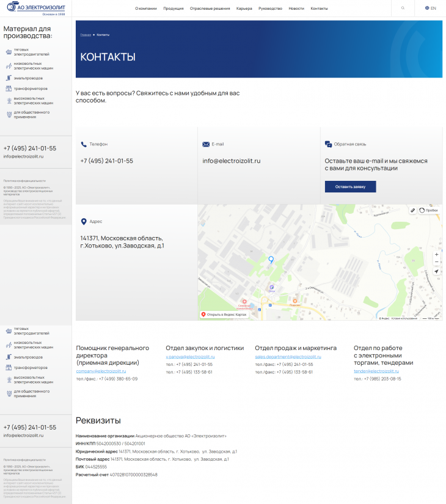This screenshot has width=446, height=504.
Task: Open the Карьера menu item
Action: click(244, 9)
